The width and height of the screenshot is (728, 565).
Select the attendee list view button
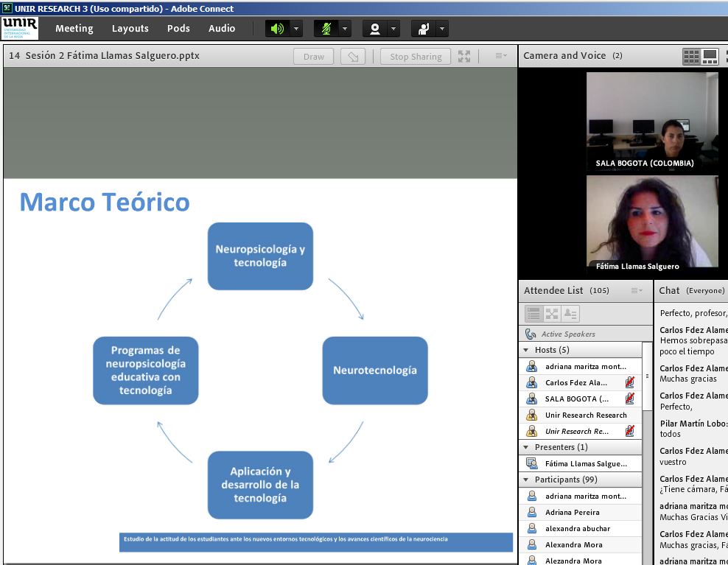[533, 313]
